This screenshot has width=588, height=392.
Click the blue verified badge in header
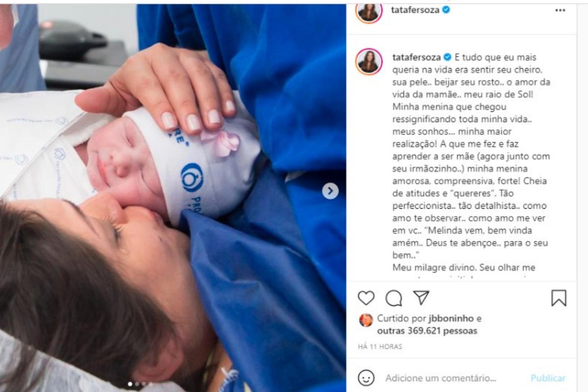tap(446, 10)
